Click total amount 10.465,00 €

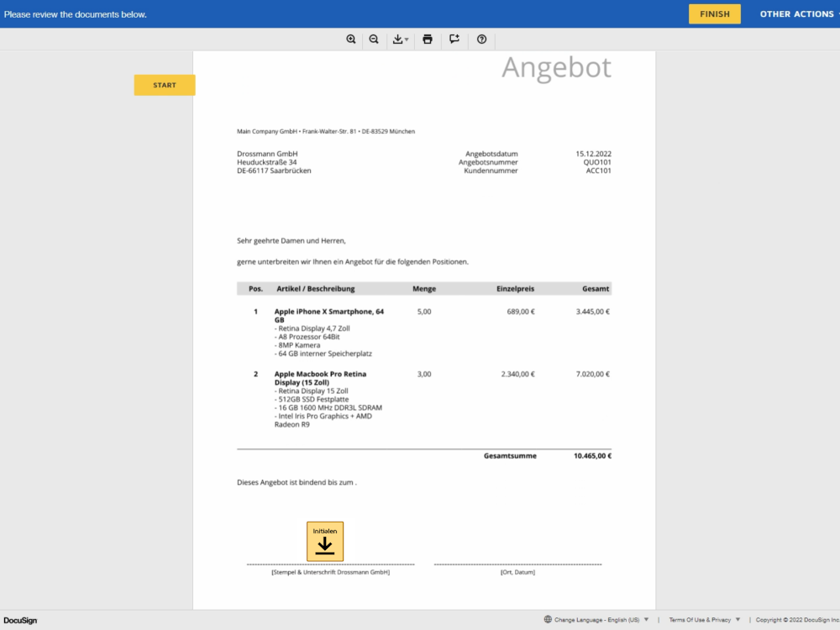592,456
